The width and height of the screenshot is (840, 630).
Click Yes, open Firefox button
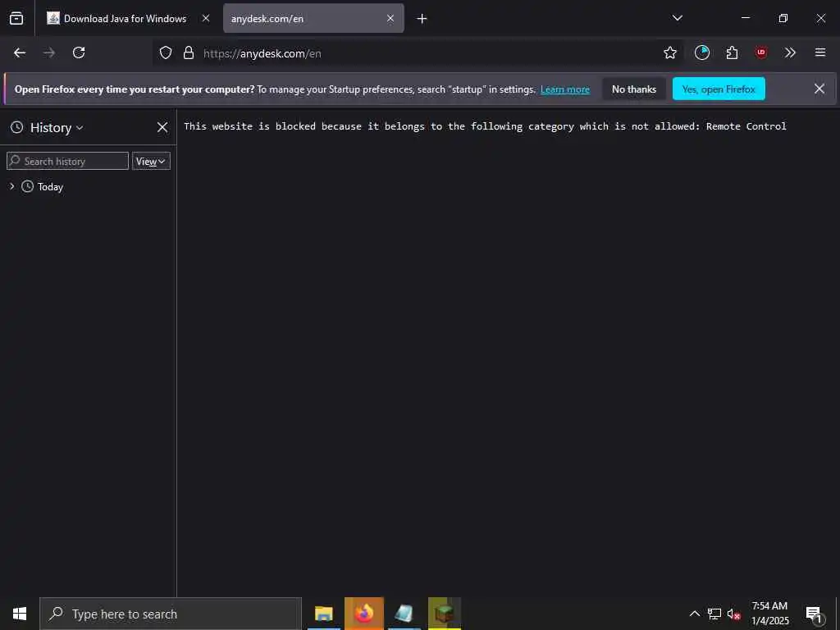(719, 89)
